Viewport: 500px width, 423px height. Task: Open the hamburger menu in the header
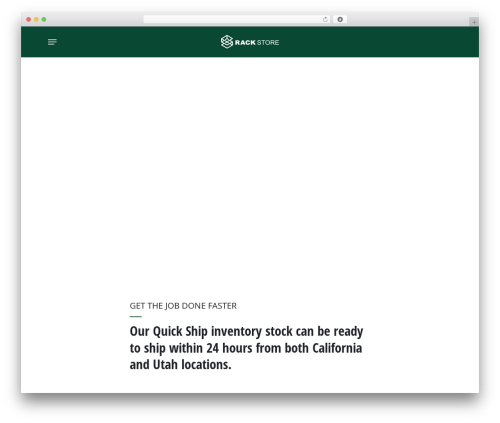point(52,42)
